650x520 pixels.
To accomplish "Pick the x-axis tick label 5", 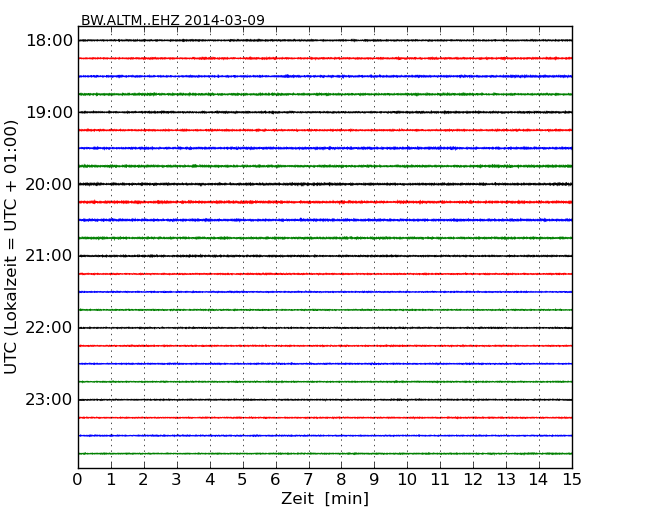I will (x=242, y=479).
